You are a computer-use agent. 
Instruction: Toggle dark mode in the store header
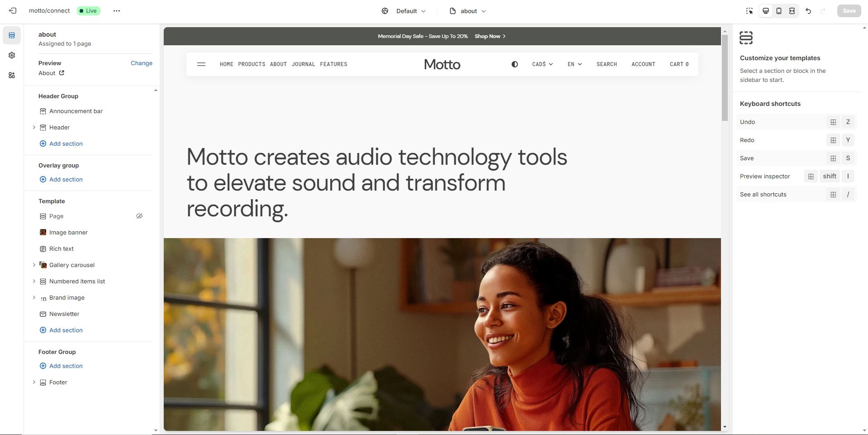click(514, 64)
